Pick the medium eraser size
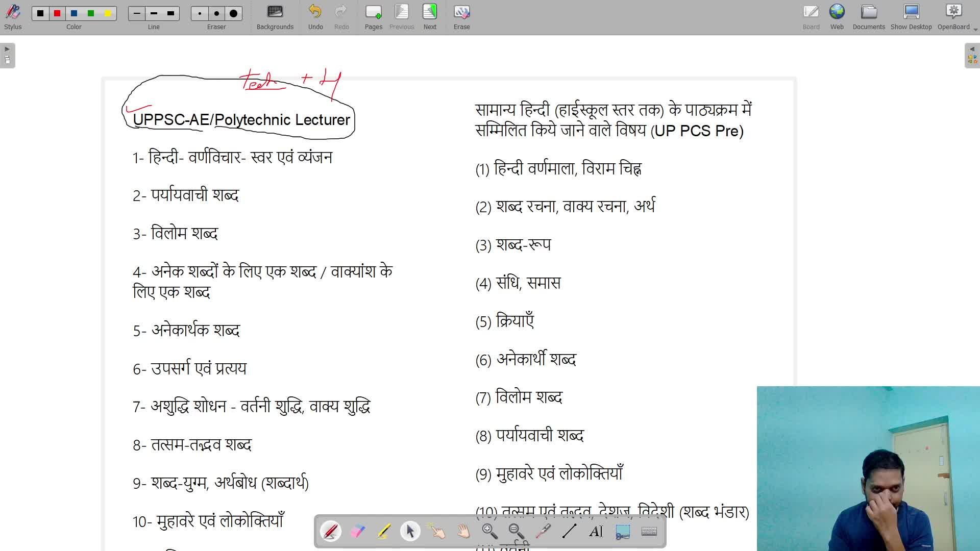Viewport: 980px width, 551px height. [216, 13]
